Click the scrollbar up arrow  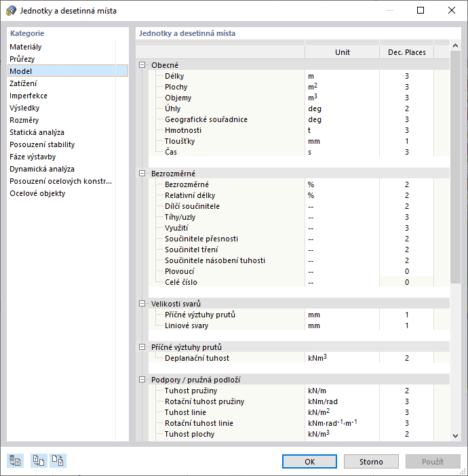click(455, 45)
